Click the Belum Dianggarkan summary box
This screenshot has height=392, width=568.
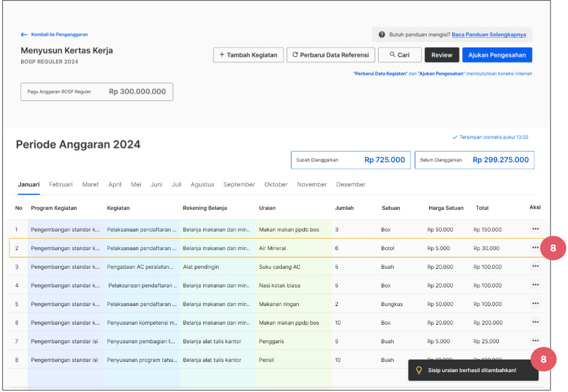click(x=475, y=160)
